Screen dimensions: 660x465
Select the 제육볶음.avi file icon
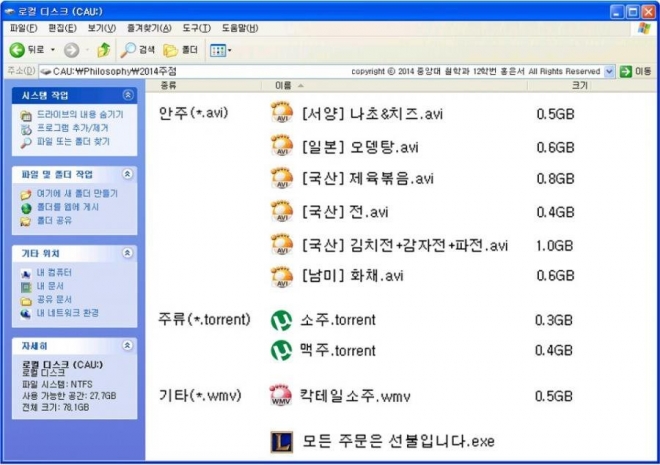pos(282,178)
